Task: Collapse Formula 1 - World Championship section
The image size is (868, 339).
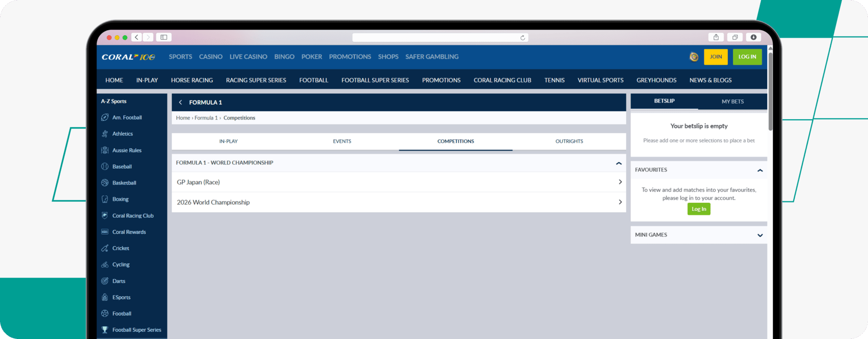Action: coord(619,163)
